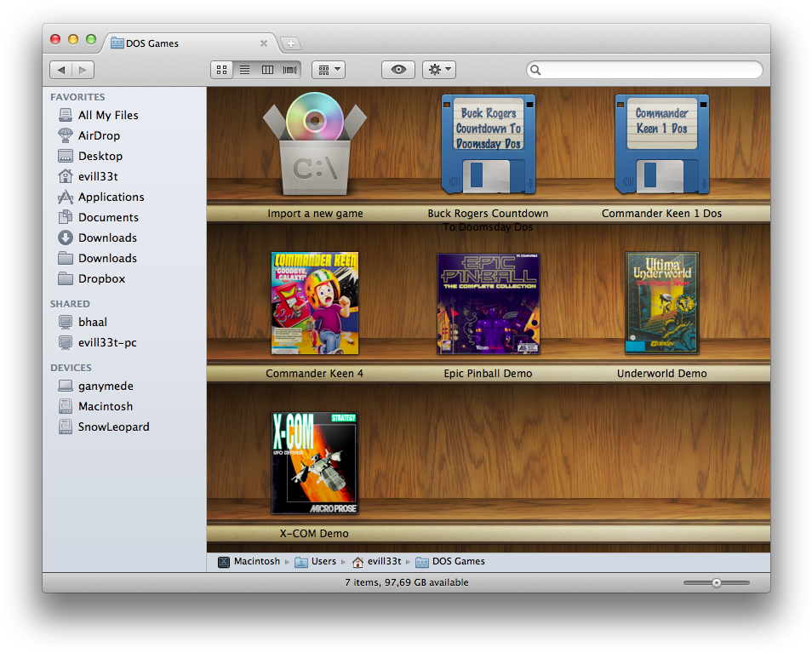The image size is (812, 653).
Task: Click the Import a new game label
Action: (315, 214)
